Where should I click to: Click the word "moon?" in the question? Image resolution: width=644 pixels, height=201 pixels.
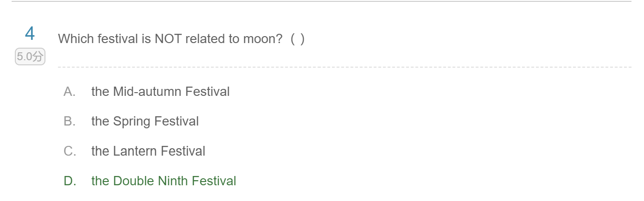pos(262,39)
